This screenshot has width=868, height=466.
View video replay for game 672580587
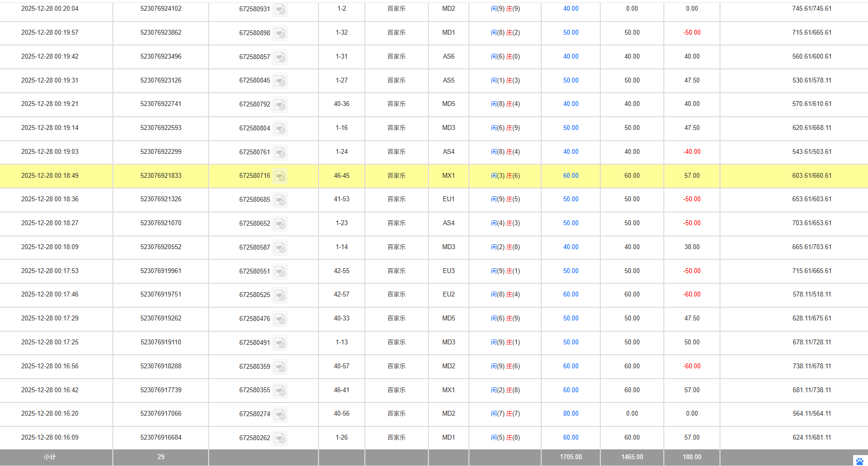tap(280, 248)
